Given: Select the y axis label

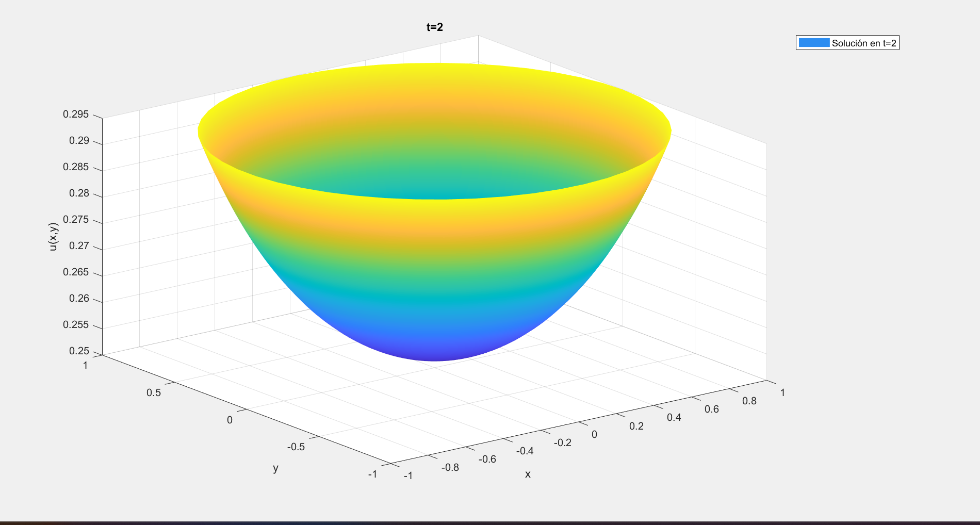Looking at the screenshot, I should pos(275,468).
